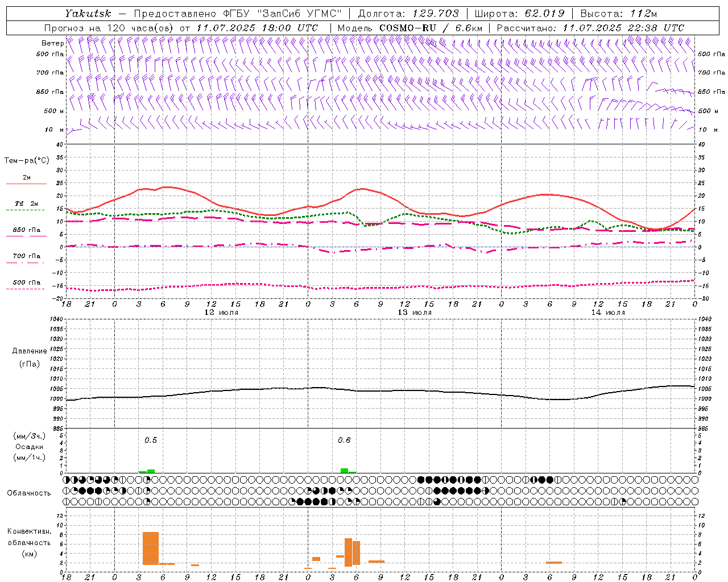Screen dimensions: 728x582
Task: Click the Рассчитано: 11.07.2025 22:38 UTC text
Action: [x=590, y=28]
